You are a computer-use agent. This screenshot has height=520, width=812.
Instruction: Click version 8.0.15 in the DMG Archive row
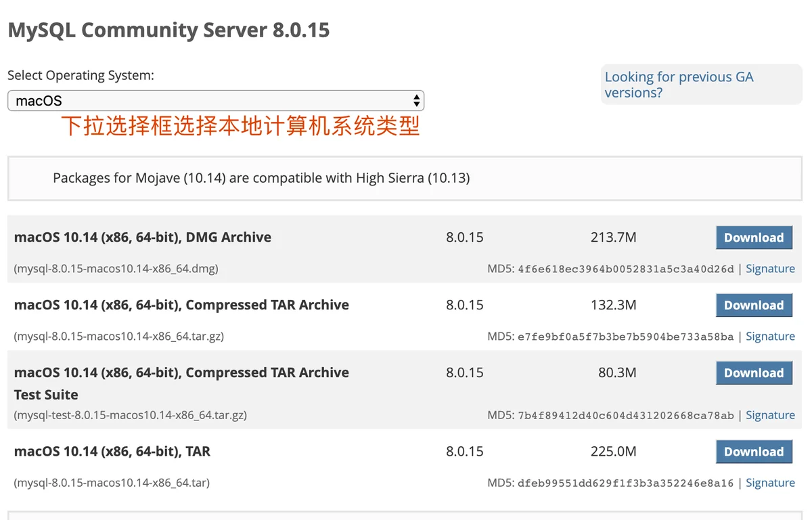465,238
